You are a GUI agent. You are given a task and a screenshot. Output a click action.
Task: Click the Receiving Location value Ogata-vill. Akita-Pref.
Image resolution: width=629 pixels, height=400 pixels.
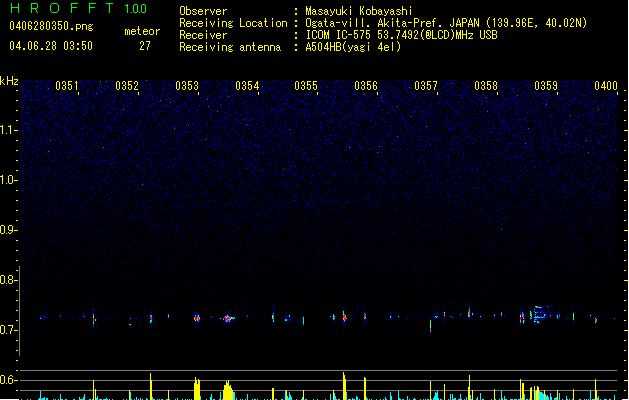click(375, 23)
